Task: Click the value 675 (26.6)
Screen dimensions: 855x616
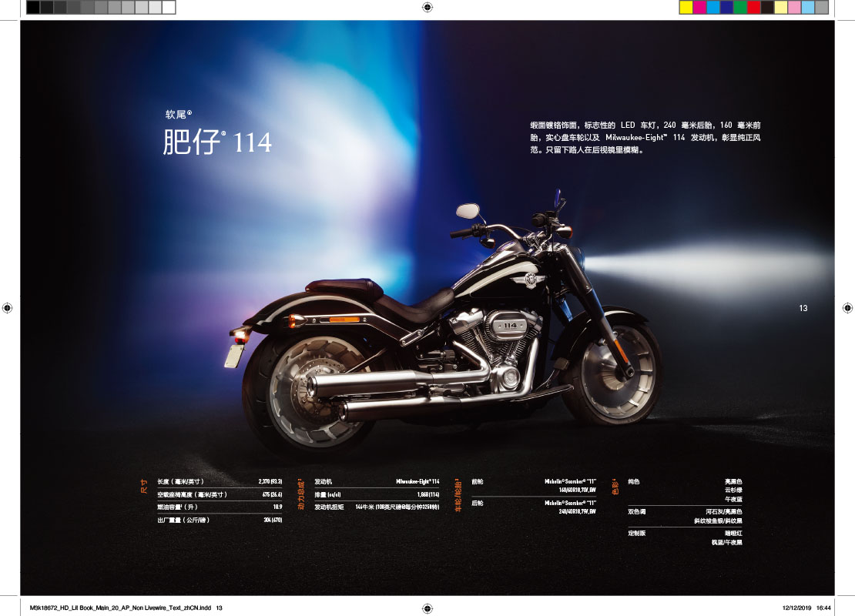Action: pyautogui.click(x=272, y=495)
